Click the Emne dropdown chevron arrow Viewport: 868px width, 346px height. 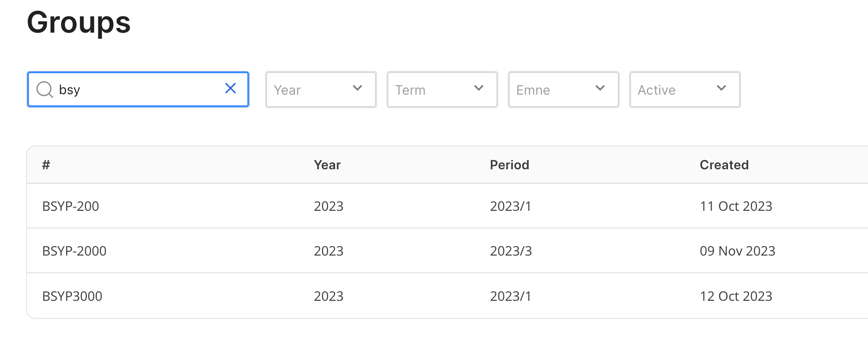point(600,89)
